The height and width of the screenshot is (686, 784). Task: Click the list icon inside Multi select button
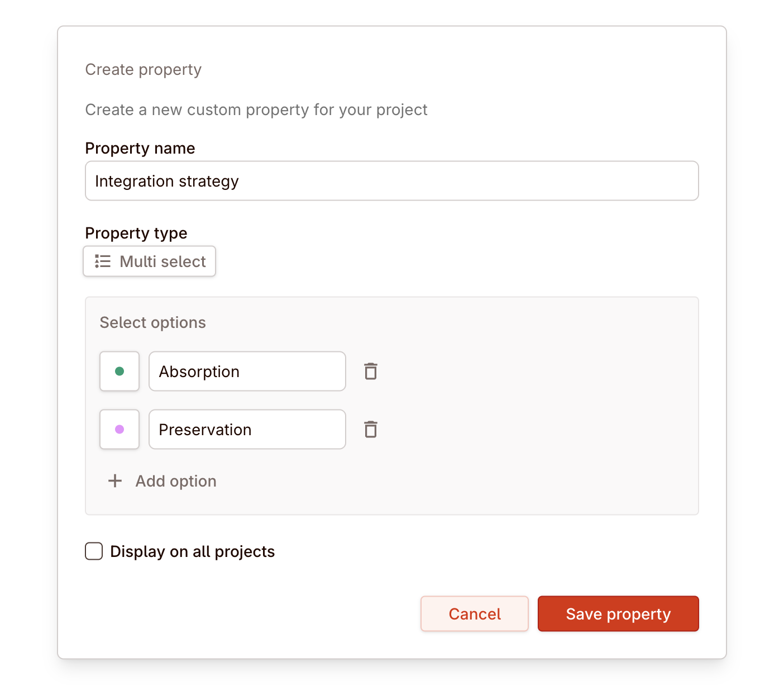point(102,261)
